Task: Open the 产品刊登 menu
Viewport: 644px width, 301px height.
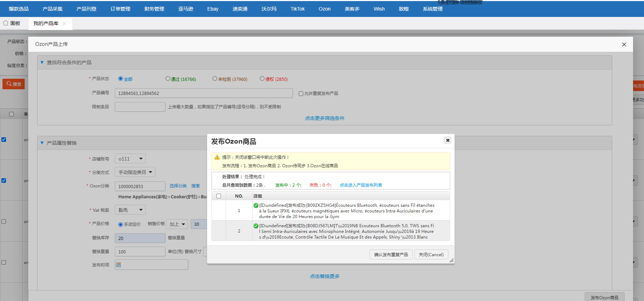Action: coord(87,9)
